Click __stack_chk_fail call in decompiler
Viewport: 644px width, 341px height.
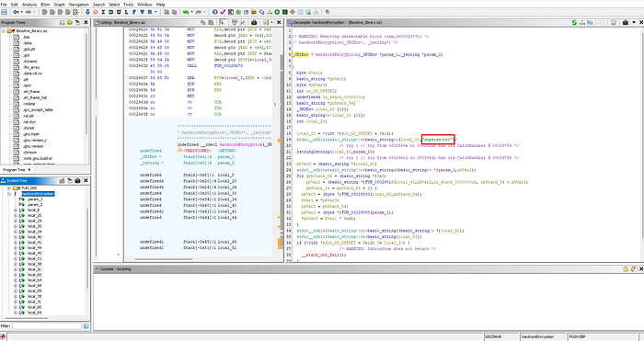click(323, 255)
